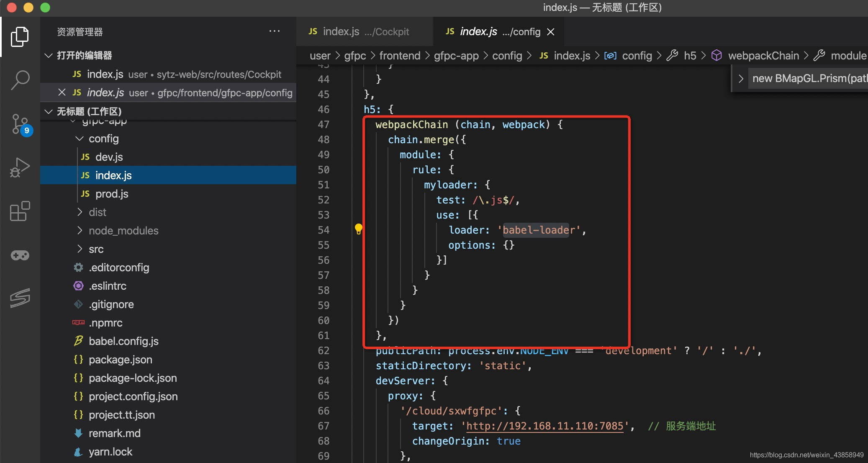Close the index.js .../config tab
The width and height of the screenshot is (868, 463).
point(551,32)
